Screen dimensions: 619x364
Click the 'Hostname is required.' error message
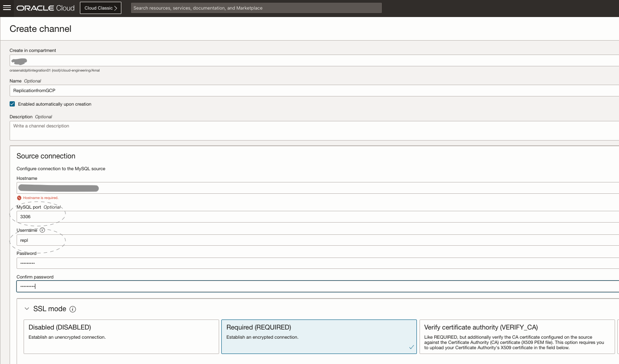41,198
